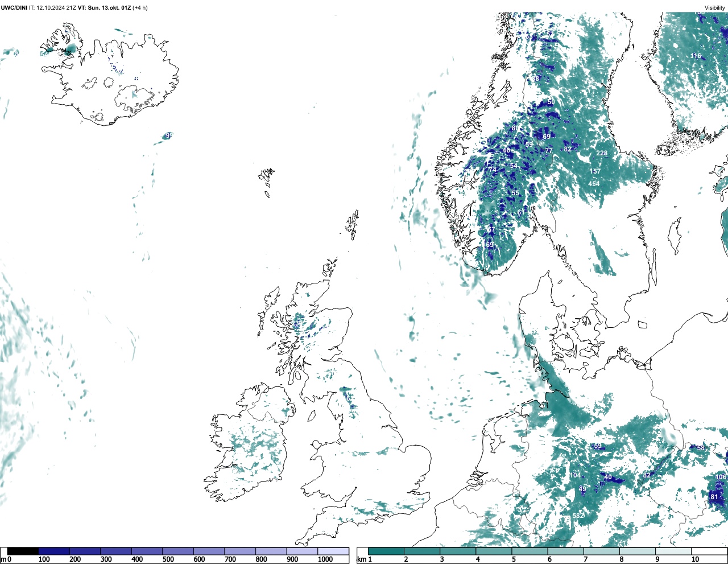Click the '40' visibility value over Germany
Viewport: 728px width, 564px height.
click(608, 477)
